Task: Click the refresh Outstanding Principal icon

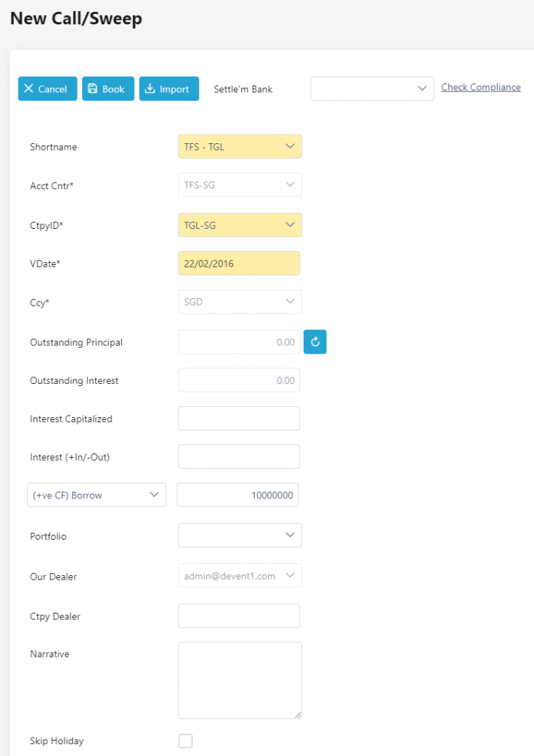Action: pyautogui.click(x=315, y=342)
